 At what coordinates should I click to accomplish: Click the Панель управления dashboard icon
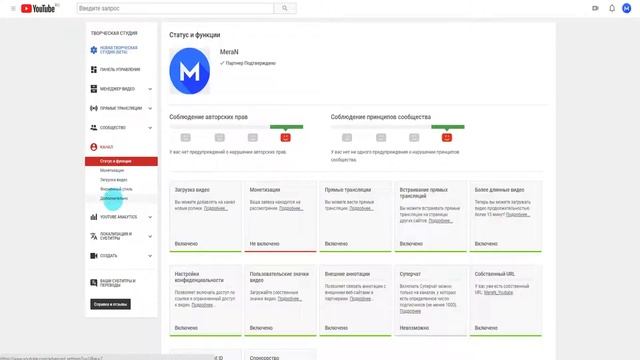point(93,69)
